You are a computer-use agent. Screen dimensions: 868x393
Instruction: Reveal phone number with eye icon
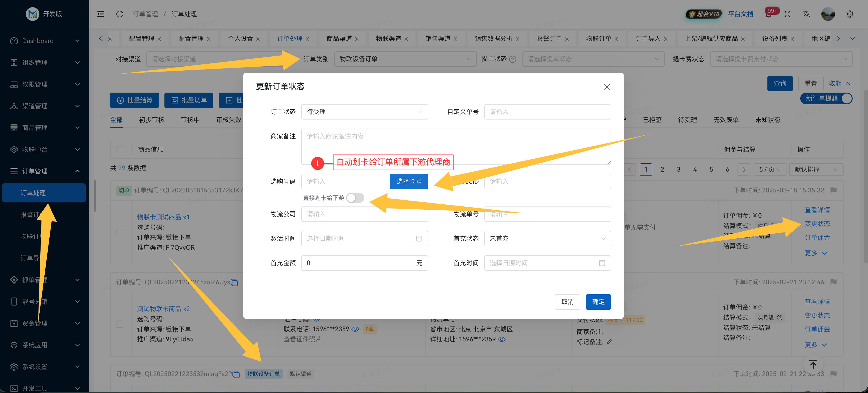click(x=355, y=329)
